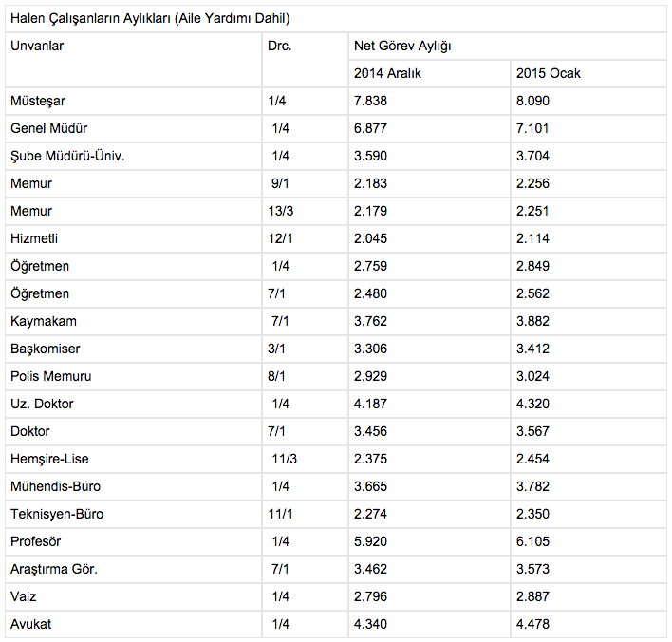This screenshot has height=642, width=672.
Task: Click the '2015 Ocak' column header
Action: pos(549,73)
